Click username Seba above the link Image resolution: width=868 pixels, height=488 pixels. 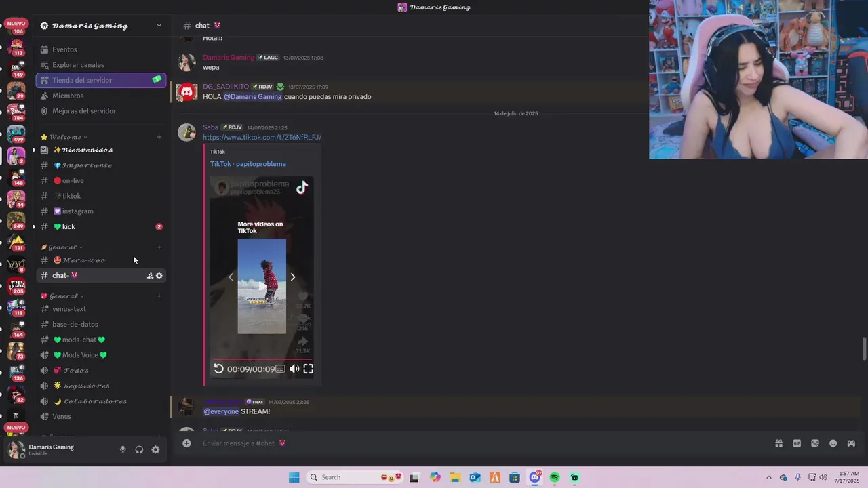(210, 127)
